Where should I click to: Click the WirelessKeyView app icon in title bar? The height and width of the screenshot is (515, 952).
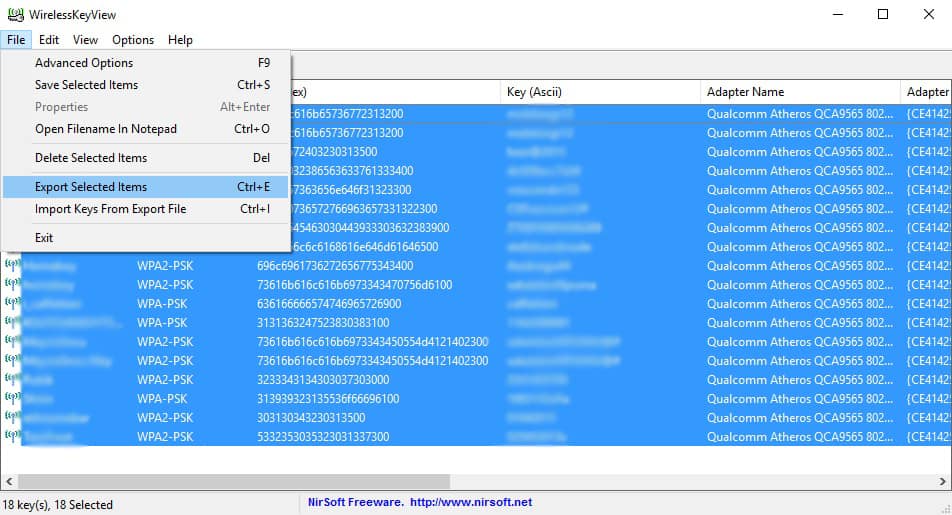tap(14, 14)
